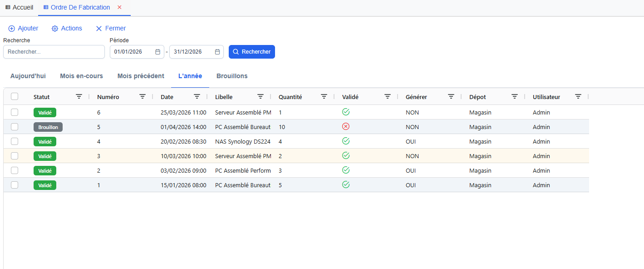Open the start date calendar picker
The image size is (644, 269).
(158, 52)
